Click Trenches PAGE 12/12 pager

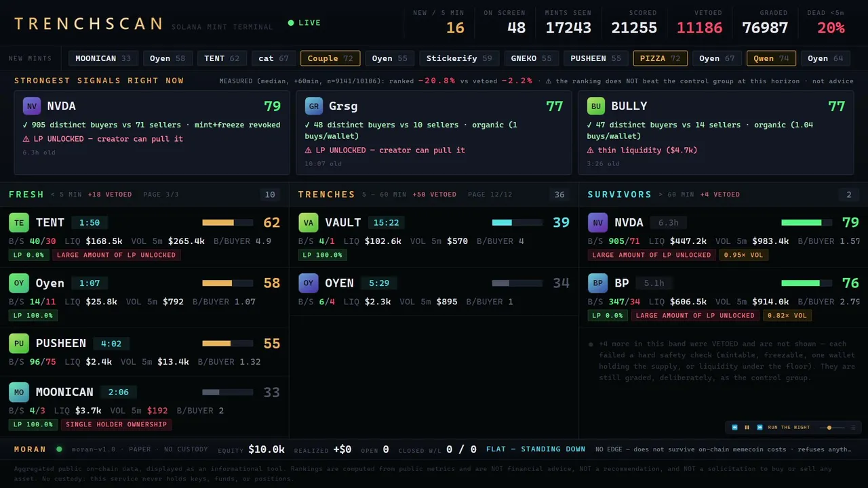click(x=490, y=195)
